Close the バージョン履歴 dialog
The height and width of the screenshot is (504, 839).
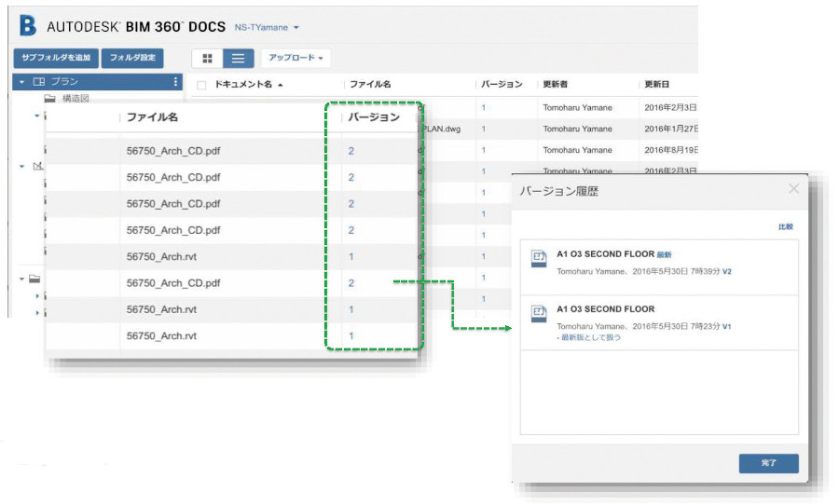coord(793,189)
